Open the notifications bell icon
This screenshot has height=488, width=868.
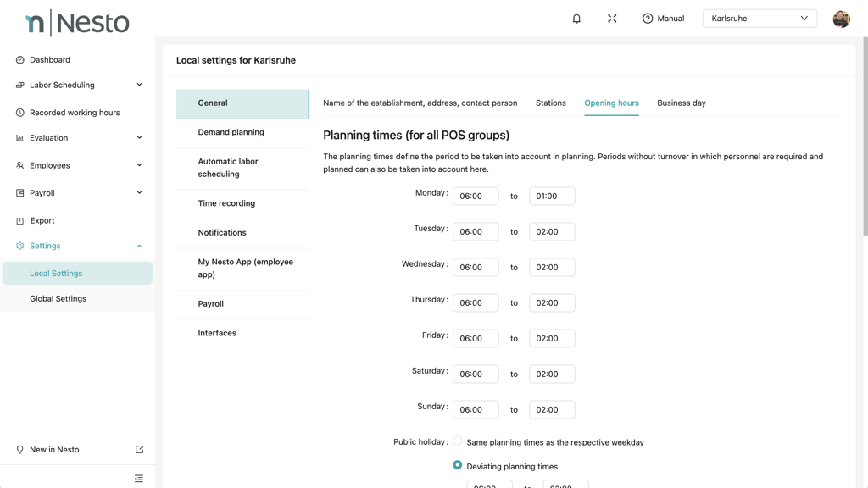coord(576,19)
